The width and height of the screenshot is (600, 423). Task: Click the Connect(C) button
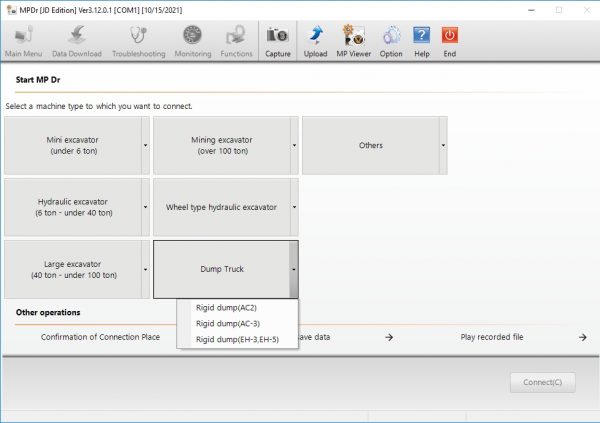pos(543,382)
